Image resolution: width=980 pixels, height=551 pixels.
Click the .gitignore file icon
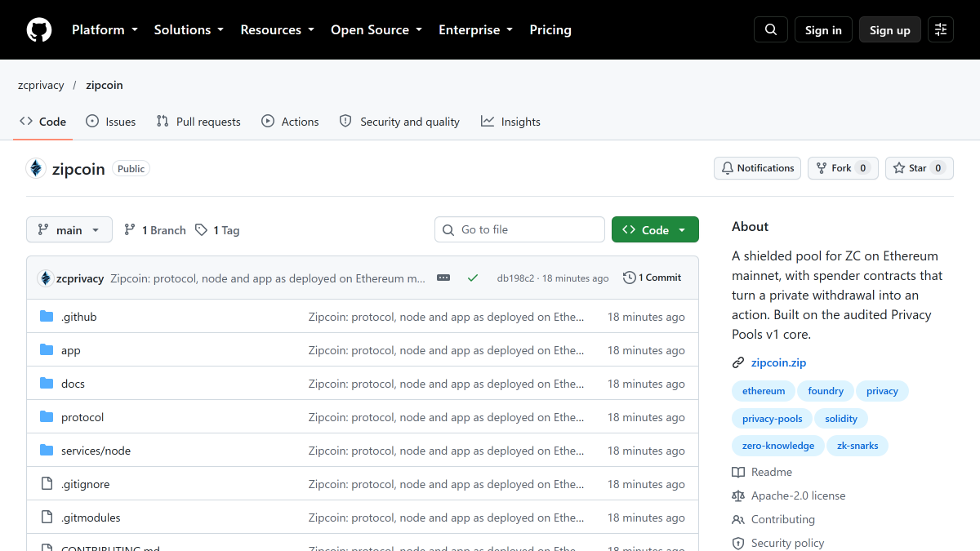47,484
